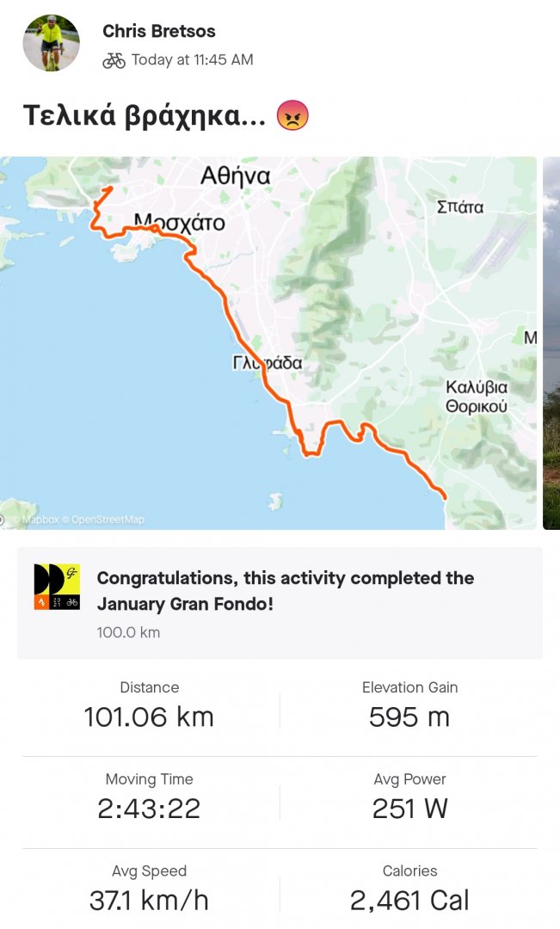This screenshot has width=560, height=929.
Task: Click the Today at 11:45 AM timestamp
Action: pyautogui.click(x=192, y=60)
